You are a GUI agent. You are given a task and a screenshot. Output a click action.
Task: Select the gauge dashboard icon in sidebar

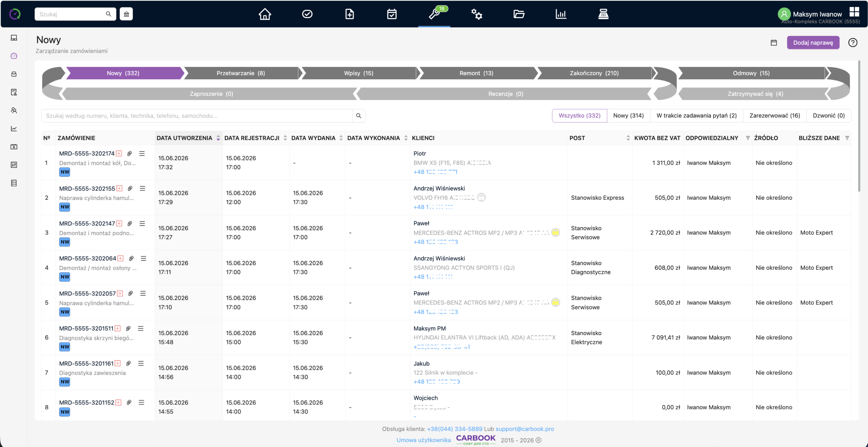click(14, 56)
